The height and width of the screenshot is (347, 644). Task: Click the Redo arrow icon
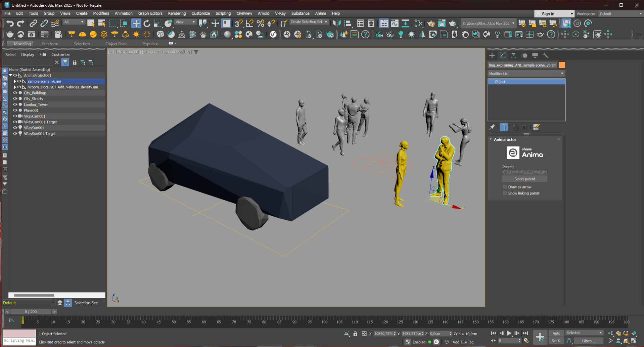pyautogui.click(x=21, y=23)
